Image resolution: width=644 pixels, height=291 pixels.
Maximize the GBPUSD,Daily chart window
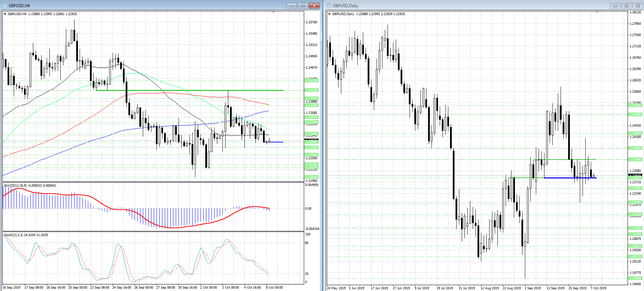[x=626, y=5]
